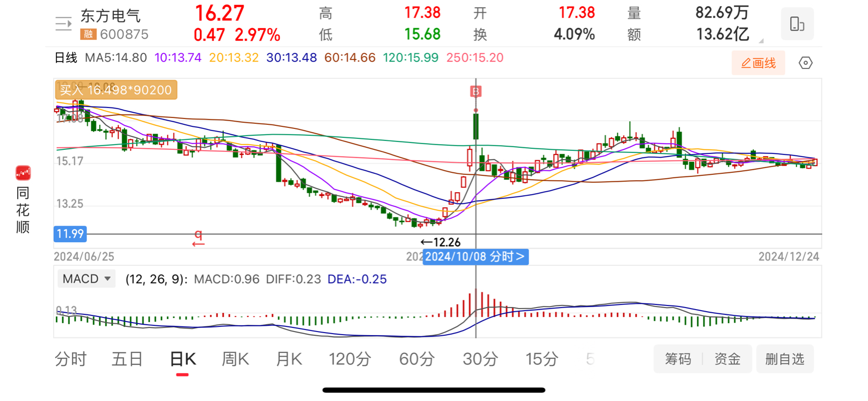The image size is (868, 401).
Task: Tap the turnover rate 4.09%
Action: click(x=574, y=34)
